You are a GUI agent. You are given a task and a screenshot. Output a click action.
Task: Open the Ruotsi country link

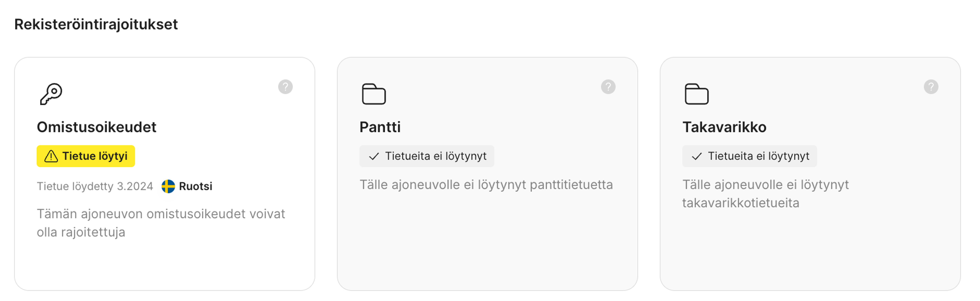[196, 186]
